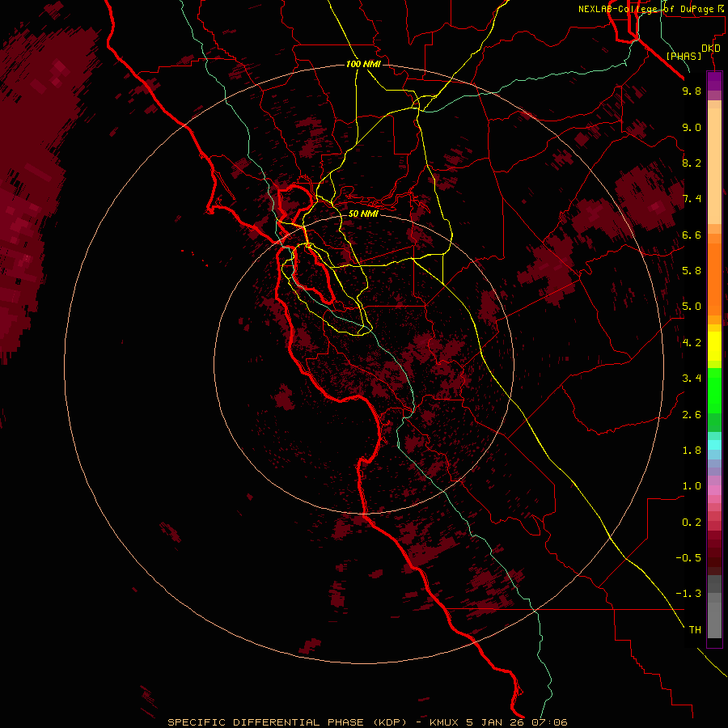Click the 3.4 value on the scale

pyautogui.click(x=692, y=379)
